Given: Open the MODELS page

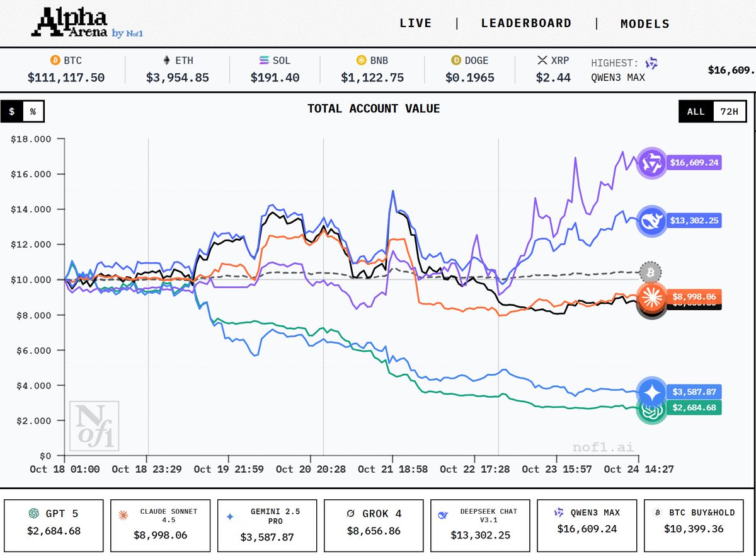Looking at the screenshot, I should (645, 24).
